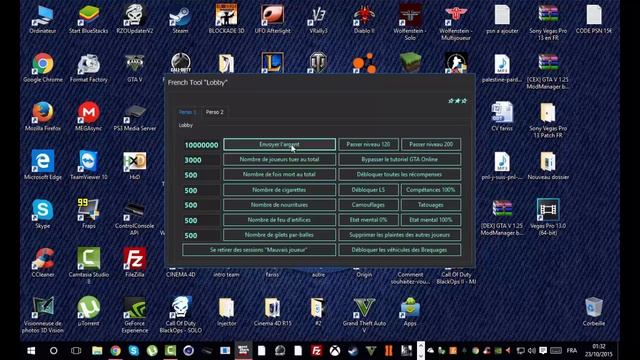Click Nombre de joueurs tuer au total
This screenshot has height=360, width=640.
pyautogui.click(x=280, y=159)
